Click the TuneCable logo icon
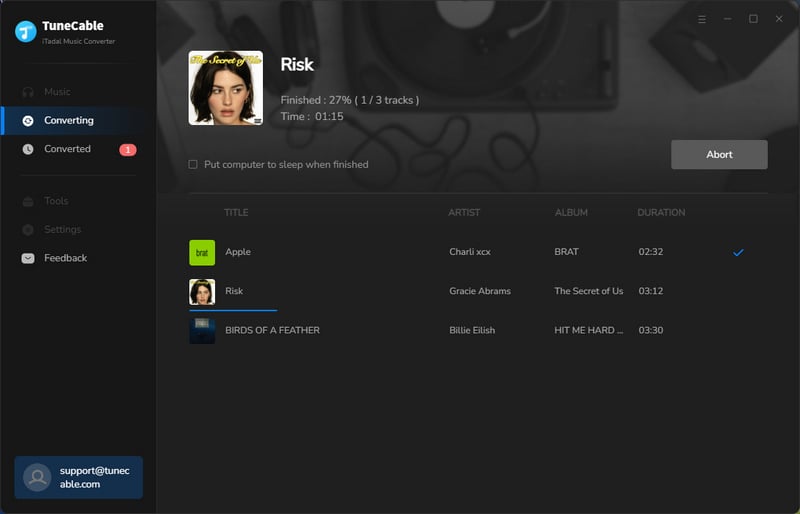The height and width of the screenshot is (514, 800). (26, 32)
